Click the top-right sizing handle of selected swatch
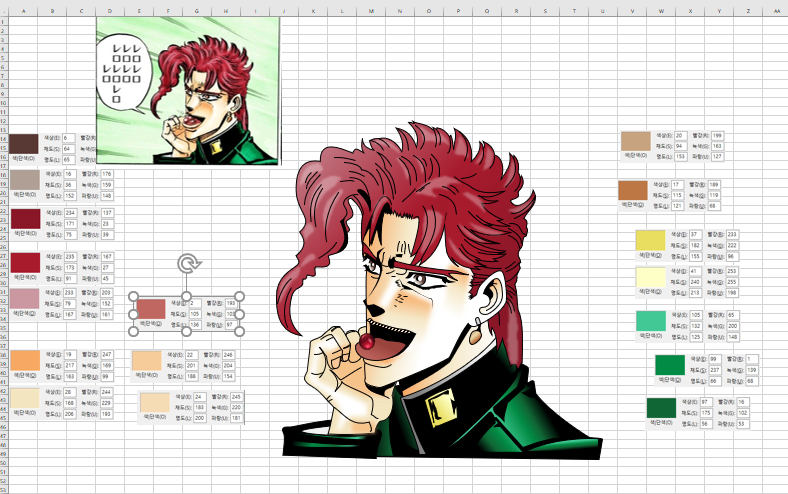Viewport: 788px width, 494px height. pos(239,297)
